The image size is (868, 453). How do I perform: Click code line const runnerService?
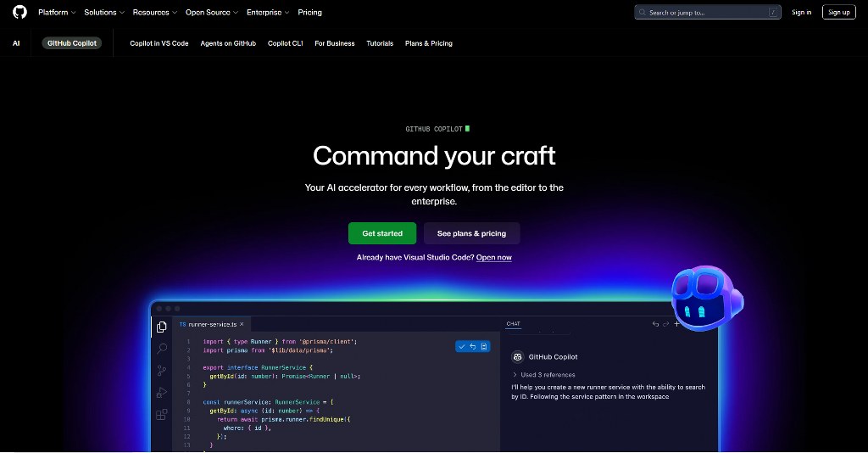(x=268, y=402)
